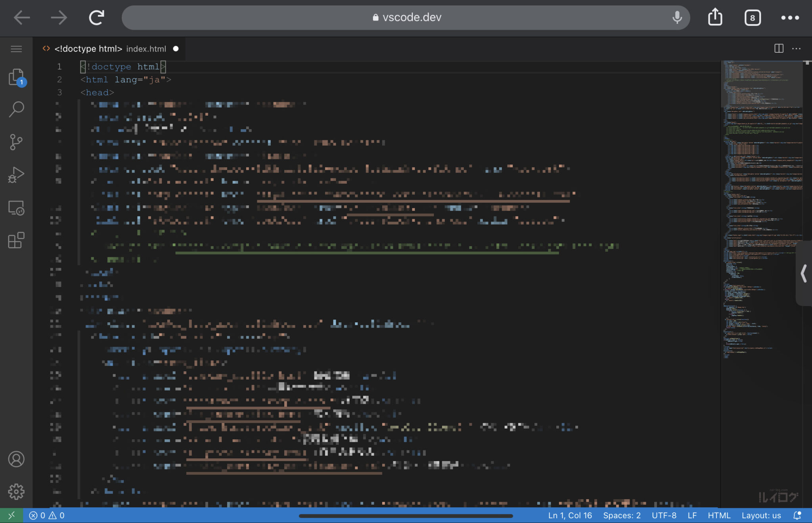Open the Run and Debug view
This screenshot has width=812, height=523.
point(16,174)
